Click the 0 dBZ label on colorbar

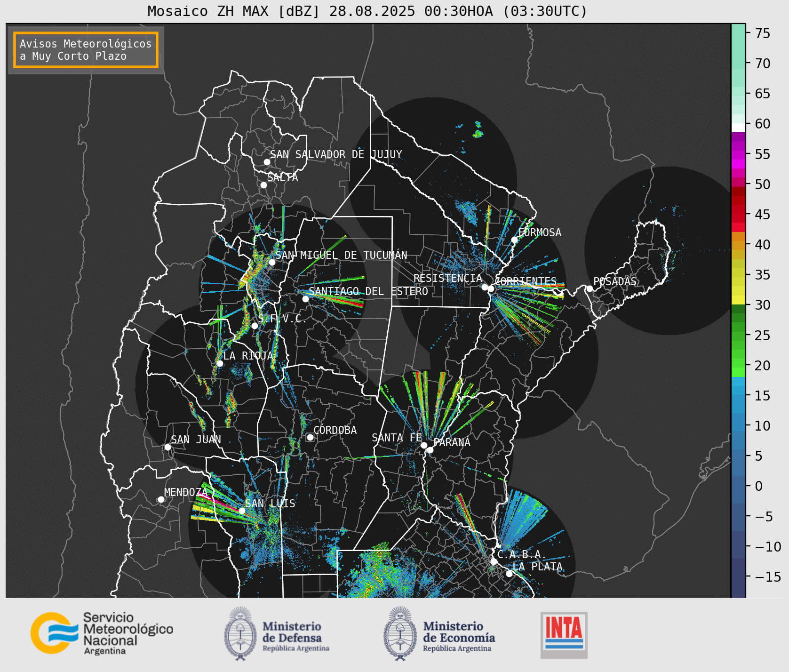(758, 486)
